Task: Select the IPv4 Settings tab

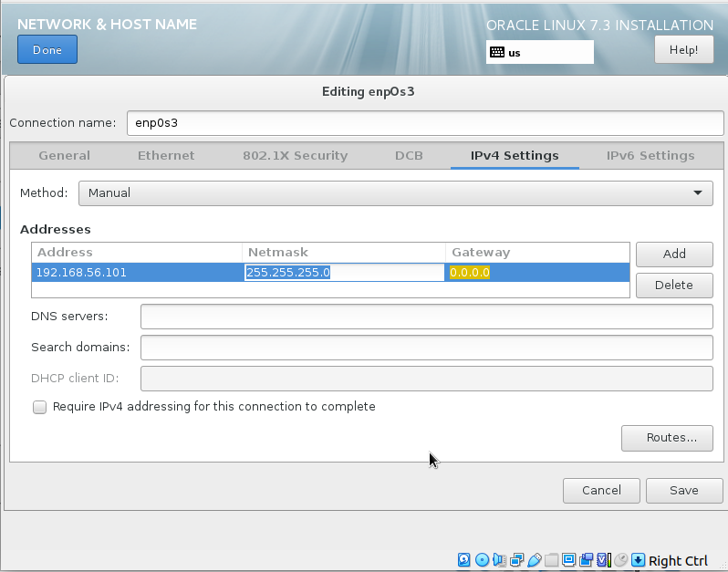Action: click(515, 155)
